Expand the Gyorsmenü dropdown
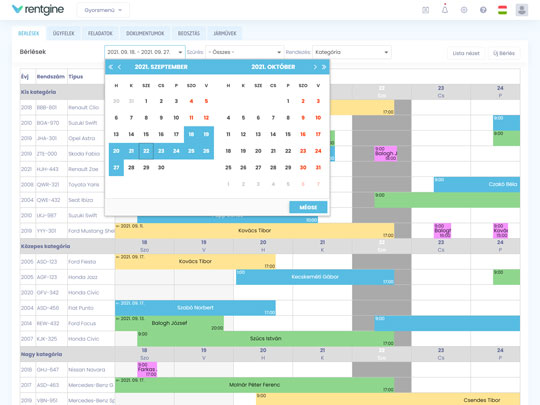 [x=103, y=10]
